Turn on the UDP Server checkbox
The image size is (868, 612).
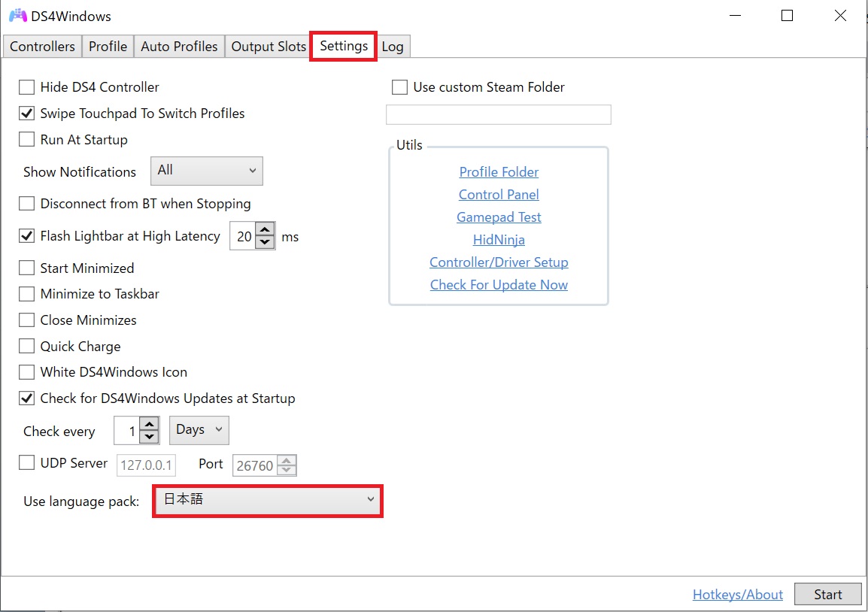click(27, 463)
